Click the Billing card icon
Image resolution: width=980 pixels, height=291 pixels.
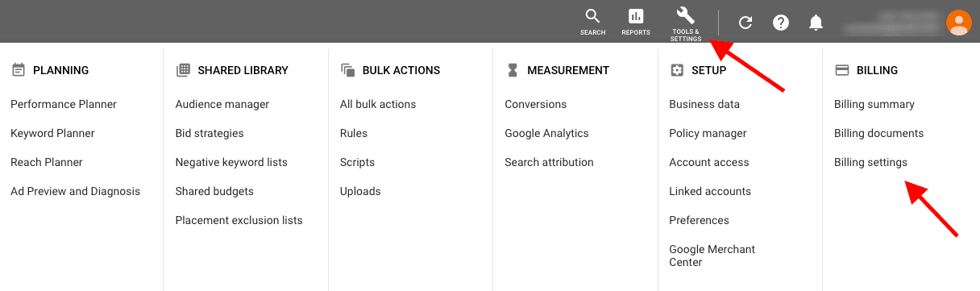click(x=842, y=70)
